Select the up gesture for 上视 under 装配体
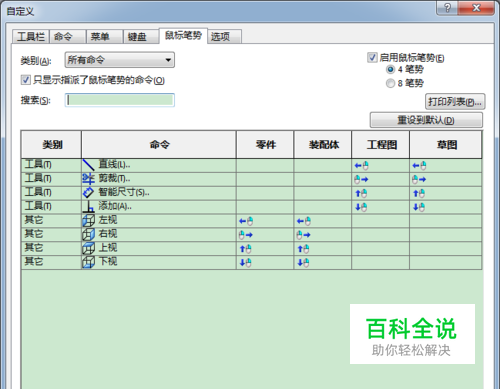Viewport: 500px width, 389px height. click(x=303, y=249)
